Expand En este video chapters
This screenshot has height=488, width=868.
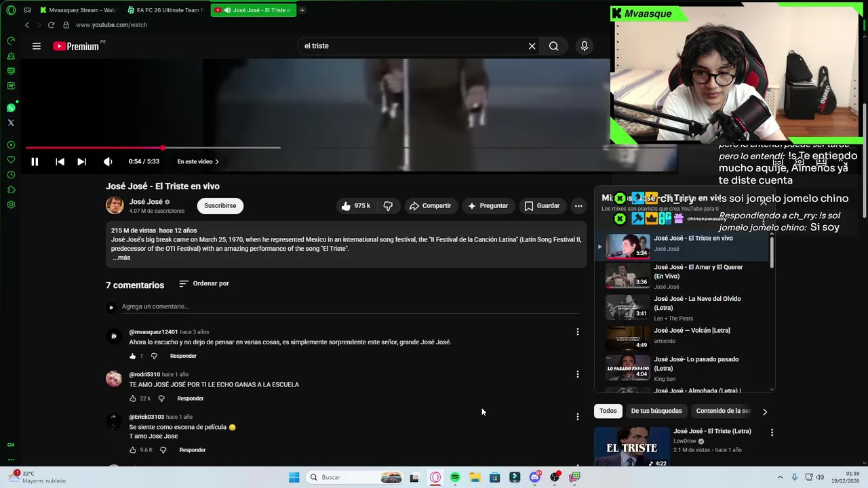198,161
